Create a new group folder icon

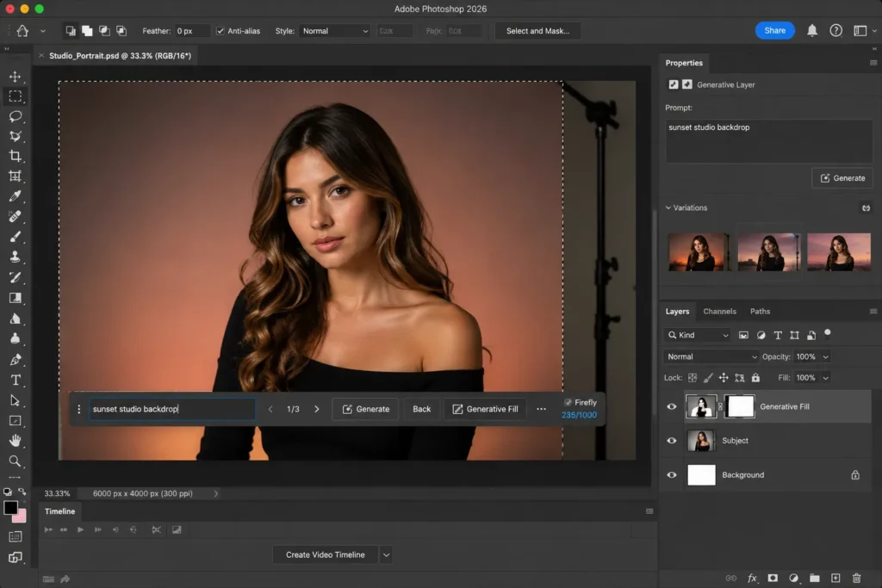pyautogui.click(x=815, y=578)
